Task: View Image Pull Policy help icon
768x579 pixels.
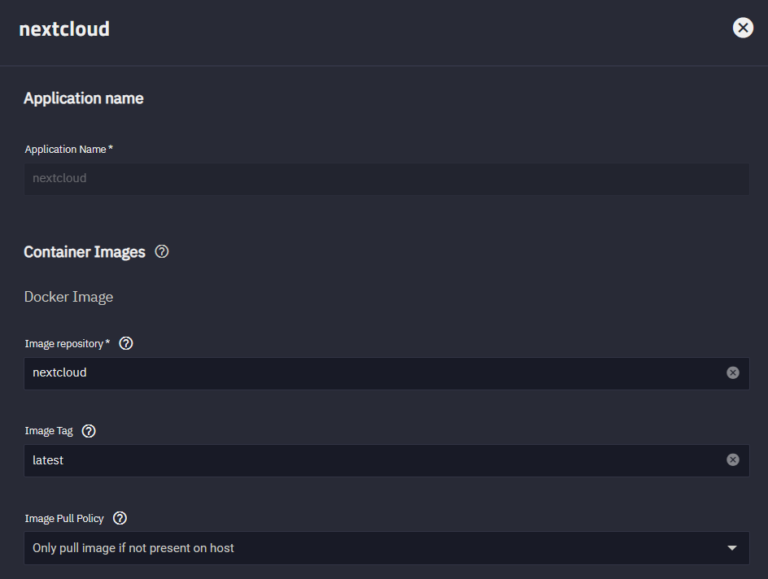Action: [x=120, y=518]
